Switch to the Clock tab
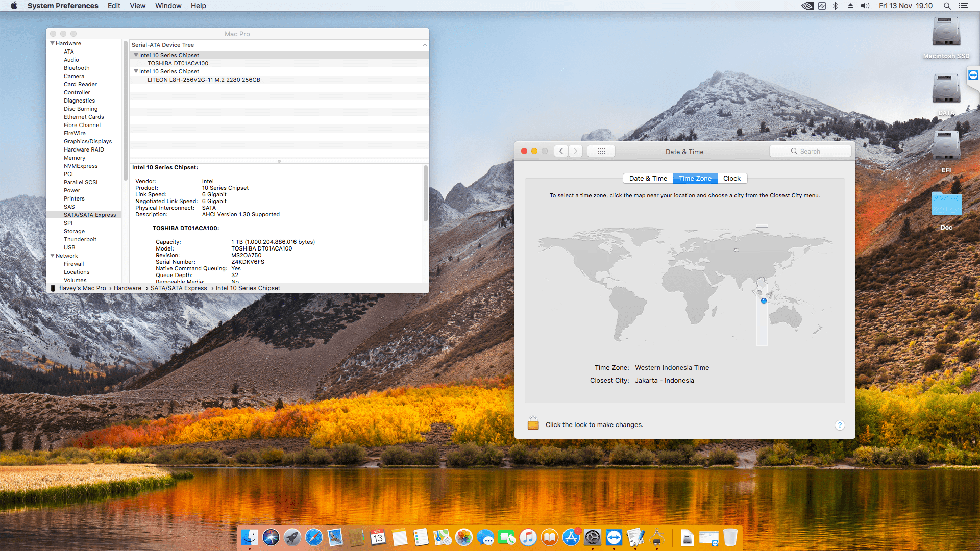 coord(731,178)
